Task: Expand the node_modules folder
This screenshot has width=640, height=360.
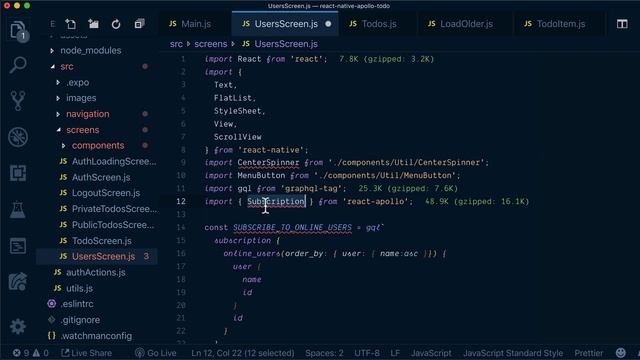Action: point(91,51)
